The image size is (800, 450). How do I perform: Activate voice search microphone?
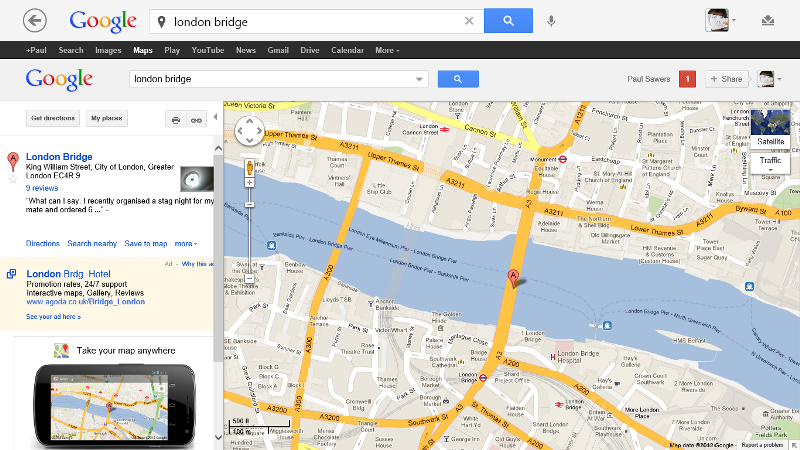pyautogui.click(x=551, y=21)
